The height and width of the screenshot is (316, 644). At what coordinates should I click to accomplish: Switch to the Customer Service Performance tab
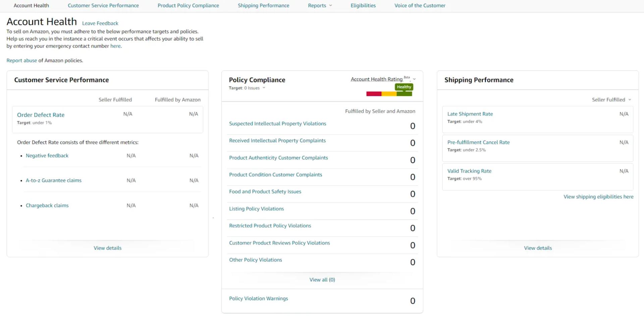(x=103, y=5)
